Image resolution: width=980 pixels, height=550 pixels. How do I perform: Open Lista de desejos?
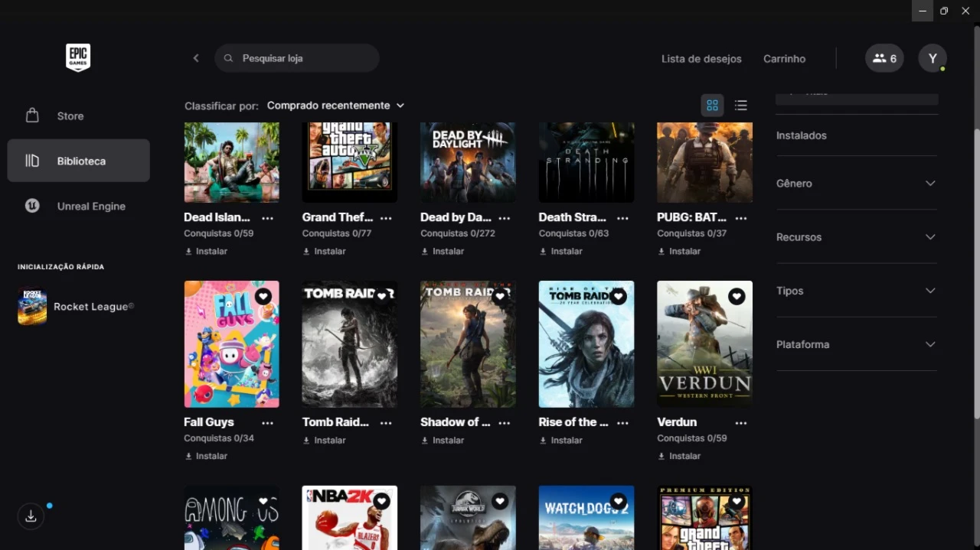(x=701, y=59)
